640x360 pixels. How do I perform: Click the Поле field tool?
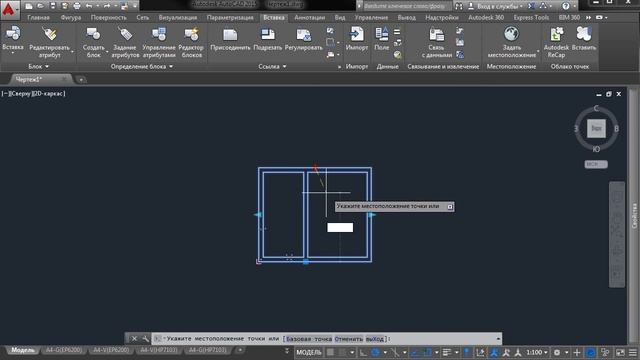point(382,39)
